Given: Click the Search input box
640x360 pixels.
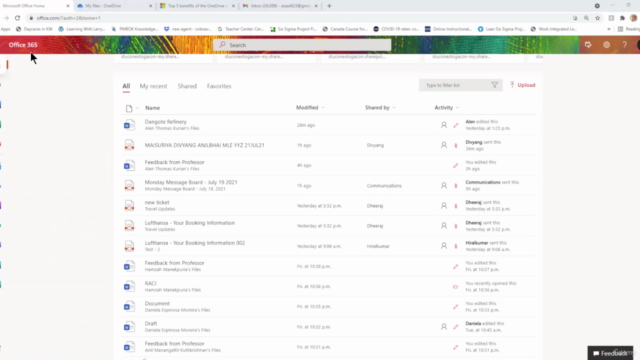Looking at the screenshot, I should click(x=302, y=45).
